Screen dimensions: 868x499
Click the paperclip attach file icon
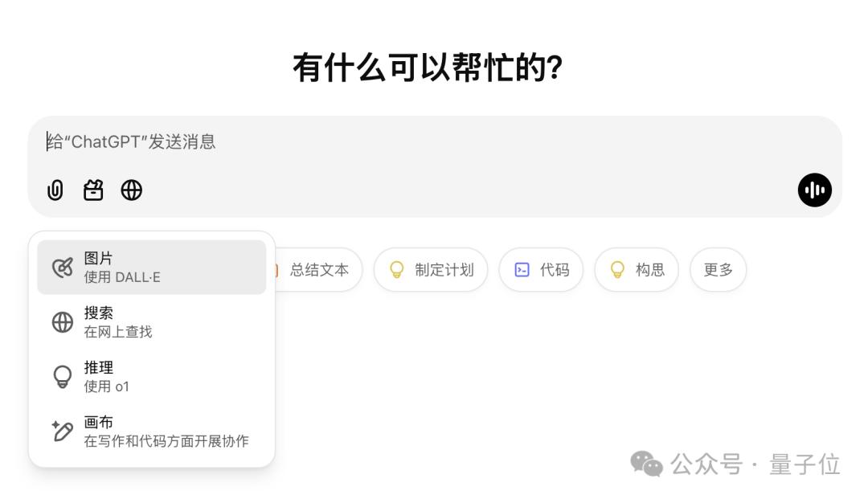tap(55, 190)
